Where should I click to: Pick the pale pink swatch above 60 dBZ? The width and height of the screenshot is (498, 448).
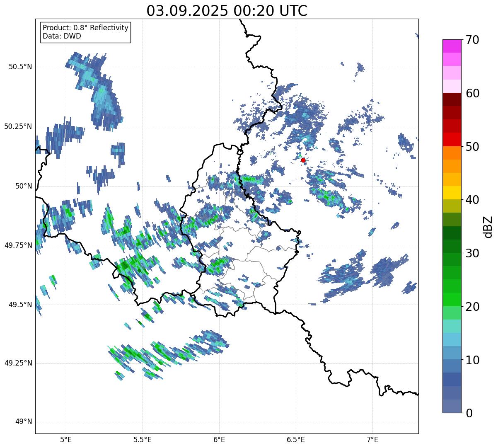[x=452, y=86]
